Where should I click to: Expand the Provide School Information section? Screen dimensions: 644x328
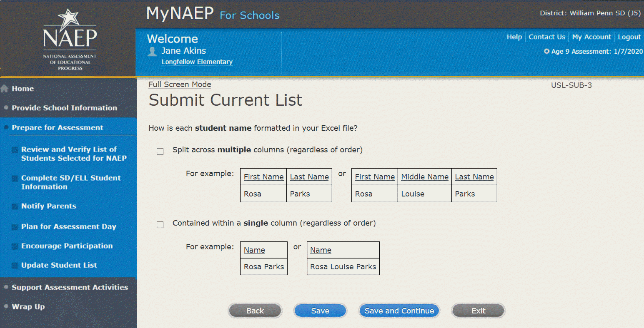click(x=64, y=108)
